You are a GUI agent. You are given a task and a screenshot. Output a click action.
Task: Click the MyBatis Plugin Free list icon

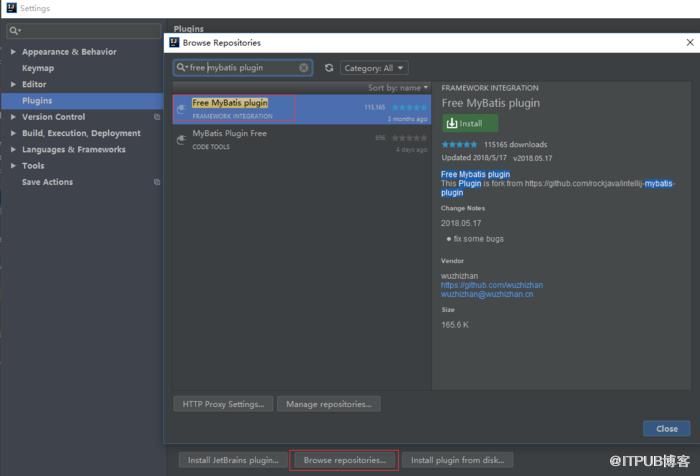click(181, 140)
